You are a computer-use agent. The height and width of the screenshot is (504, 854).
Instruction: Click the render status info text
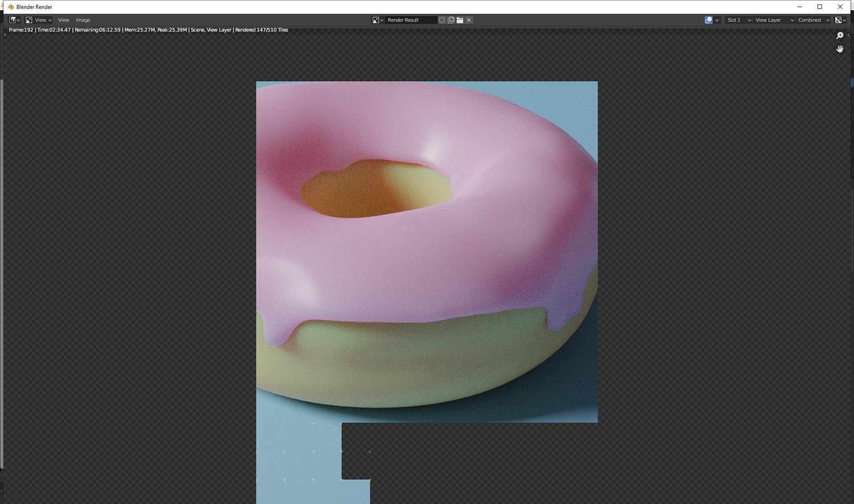149,30
